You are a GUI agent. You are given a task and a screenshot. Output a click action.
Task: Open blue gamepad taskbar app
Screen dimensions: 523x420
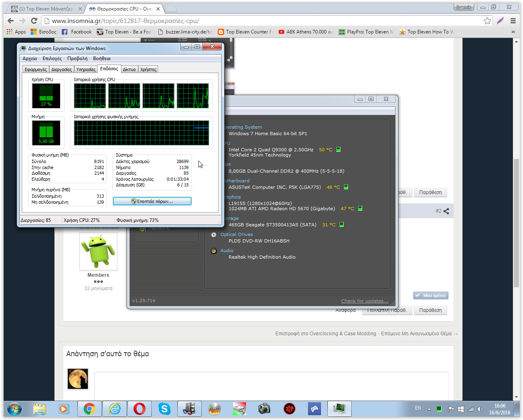[315, 409]
